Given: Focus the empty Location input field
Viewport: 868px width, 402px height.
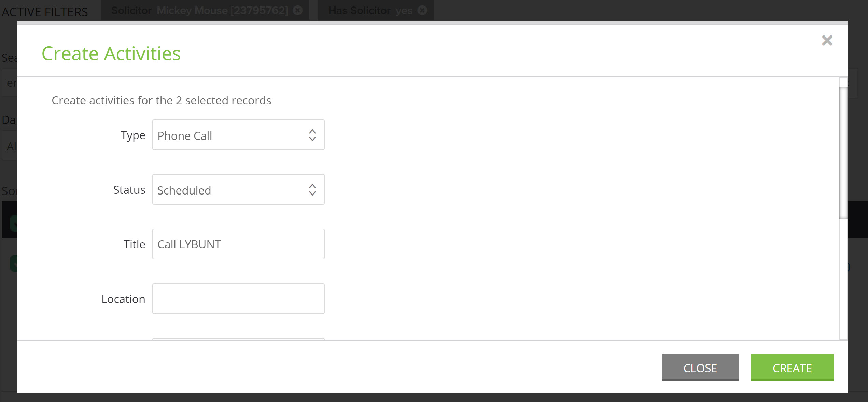Looking at the screenshot, I should pos(238,299).
